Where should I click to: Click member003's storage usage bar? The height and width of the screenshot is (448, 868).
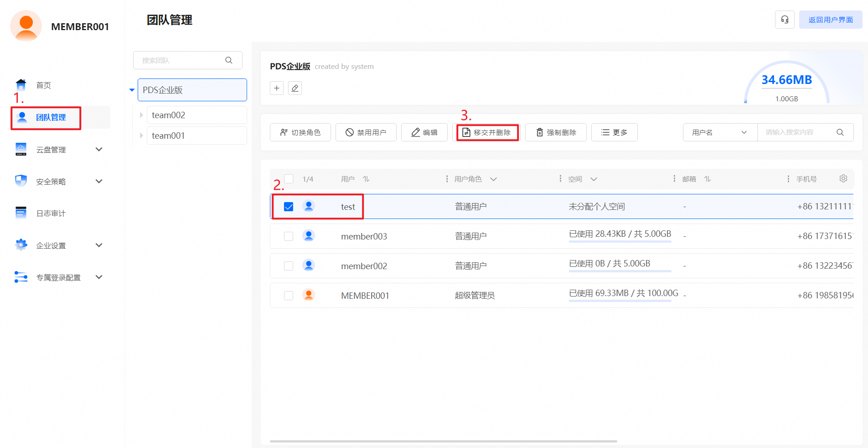(620, 241)
